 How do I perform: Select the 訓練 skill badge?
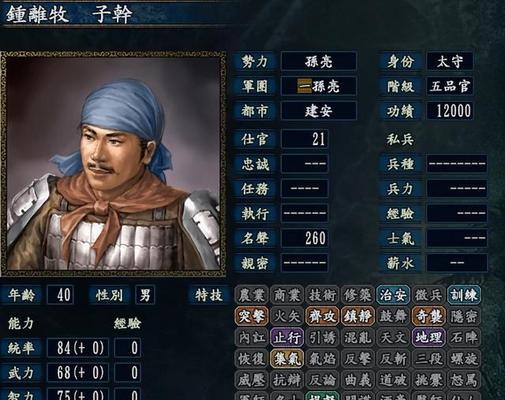(x=464, y=295)
